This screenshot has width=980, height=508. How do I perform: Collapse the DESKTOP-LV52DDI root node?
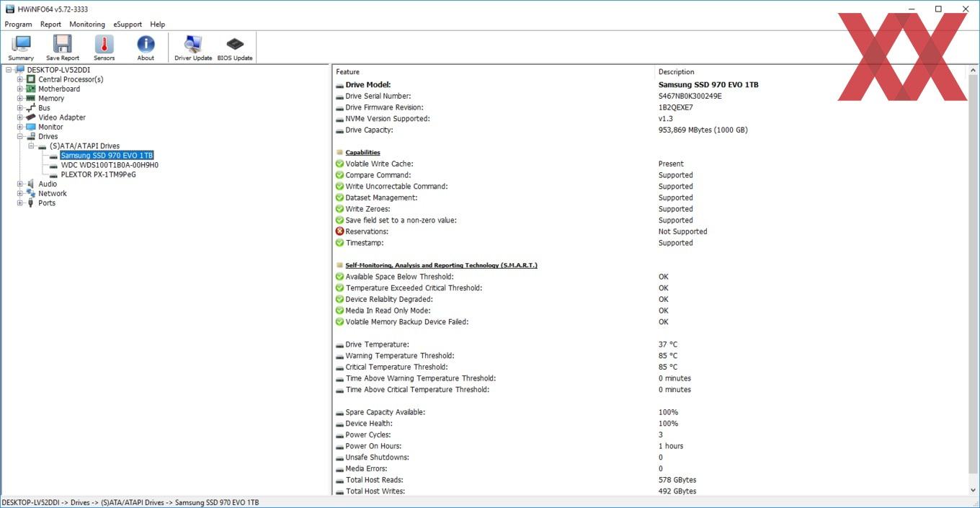[9, 70]
